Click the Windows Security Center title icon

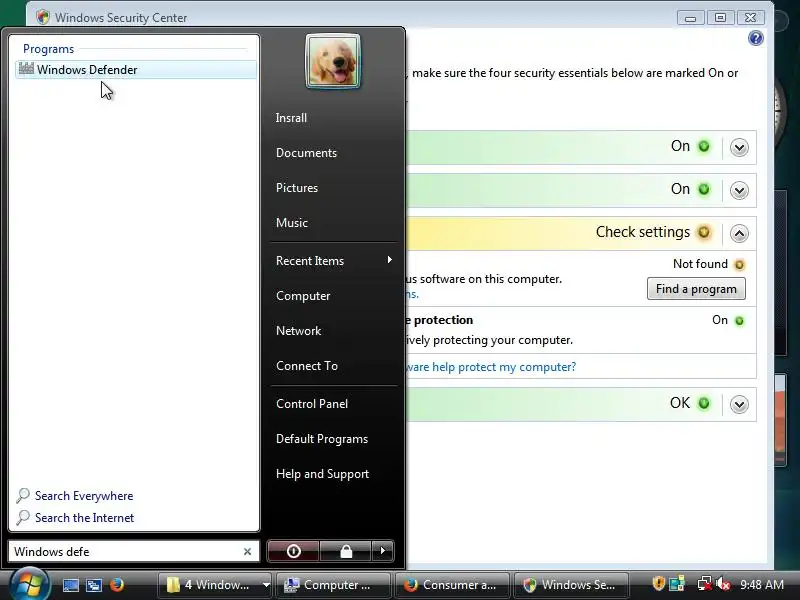(x=43, y=17)
